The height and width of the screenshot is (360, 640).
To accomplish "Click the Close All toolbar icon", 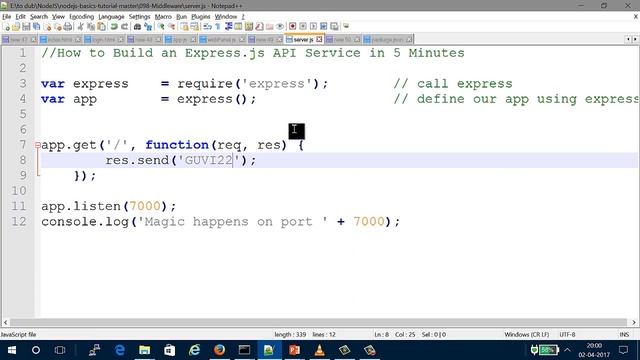I will 58,27.
